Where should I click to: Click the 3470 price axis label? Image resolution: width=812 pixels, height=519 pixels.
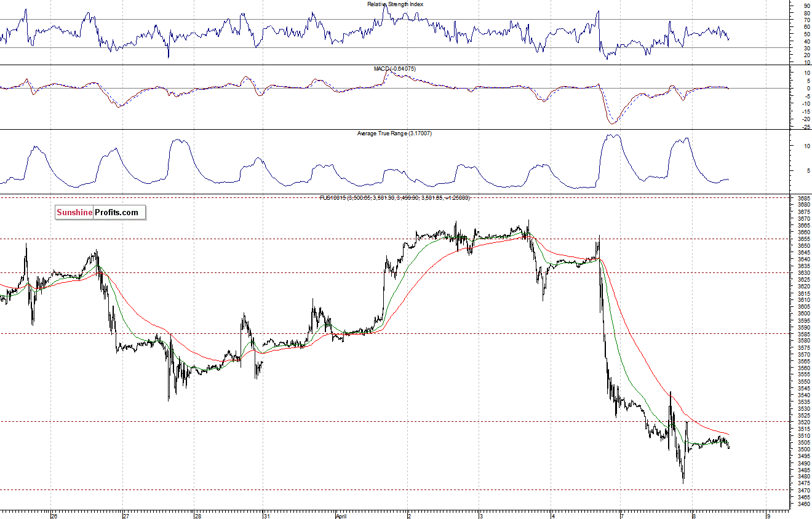coord(803,489)
